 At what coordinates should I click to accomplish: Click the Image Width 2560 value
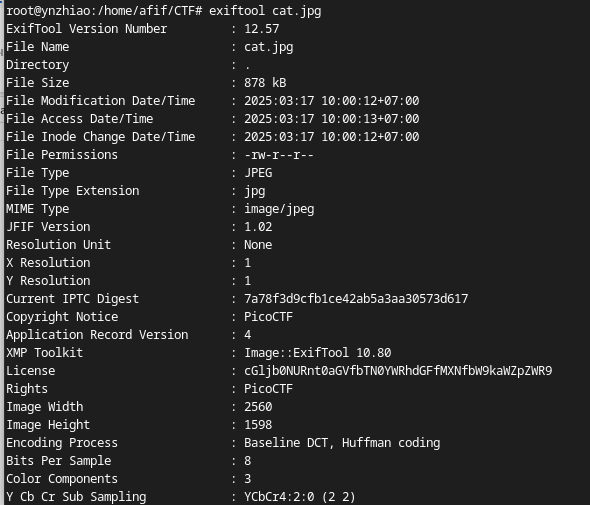tap(258, 407)
